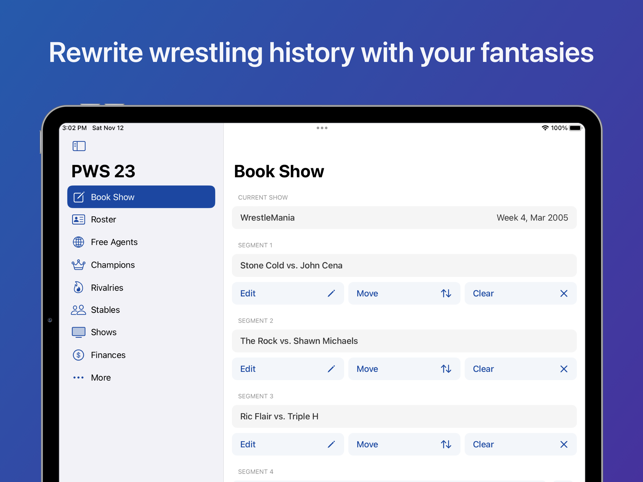Click the up-down arrows icon for Segment 2
Image resolution: width=643 pixels, height=482 pixels.
(x=446, y=369)
